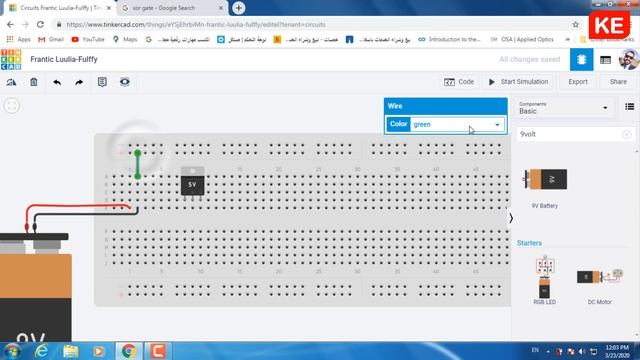Open the Code editor

[459, 82]
